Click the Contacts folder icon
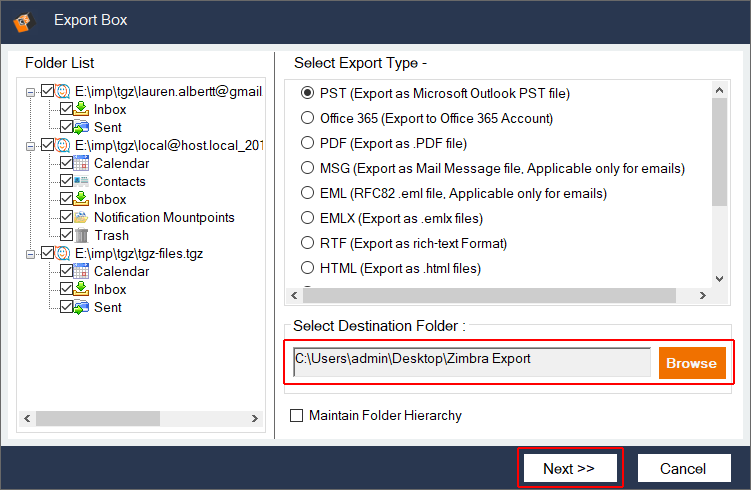Viewport: 751px width, 490px height. tap(82, 182)
